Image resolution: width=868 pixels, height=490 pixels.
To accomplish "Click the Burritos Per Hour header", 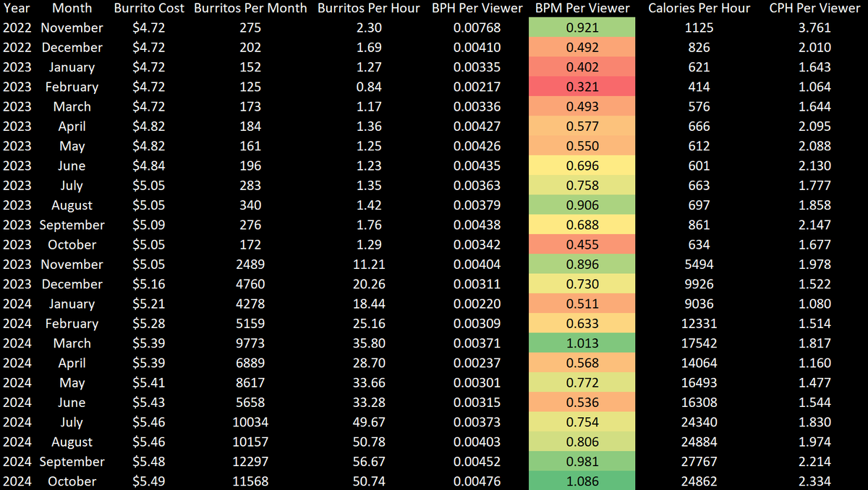I will [x=369, y=9].
